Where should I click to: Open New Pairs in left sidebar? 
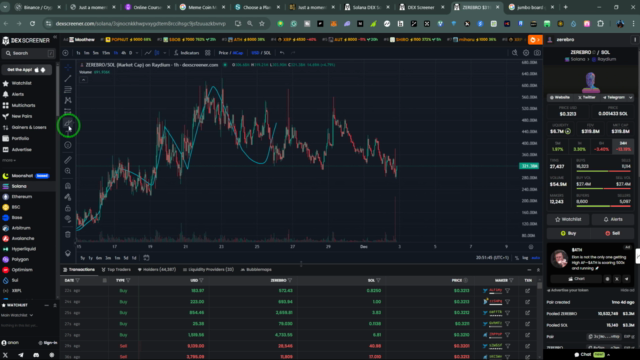coord(22,116)
